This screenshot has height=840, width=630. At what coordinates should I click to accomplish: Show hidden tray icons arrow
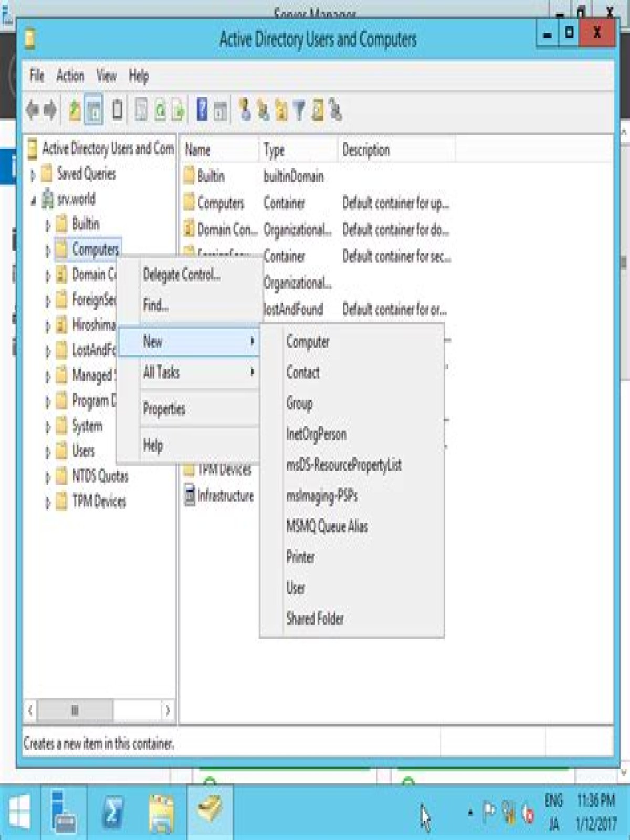470,812
